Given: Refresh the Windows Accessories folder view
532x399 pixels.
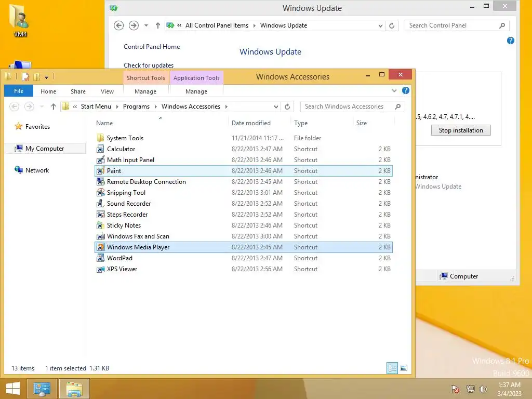Looking at the screenshot, I should pyautogui.click(x=287, y=107).
